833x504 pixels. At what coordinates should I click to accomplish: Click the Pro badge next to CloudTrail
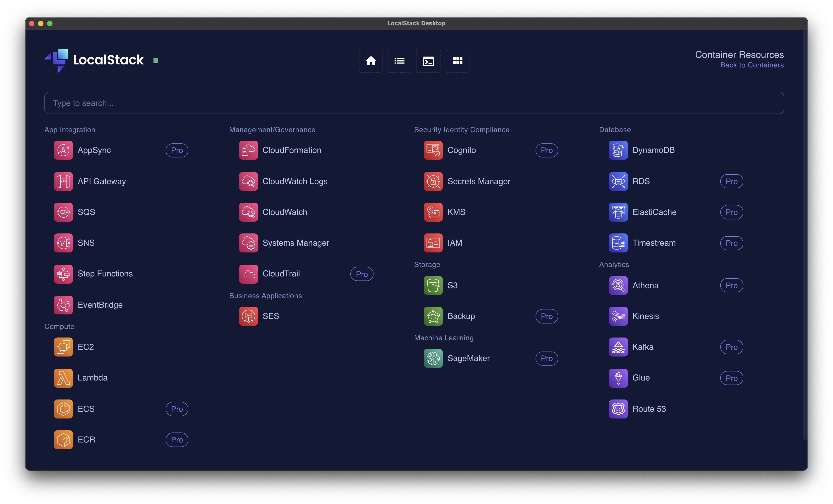[362, 274]
